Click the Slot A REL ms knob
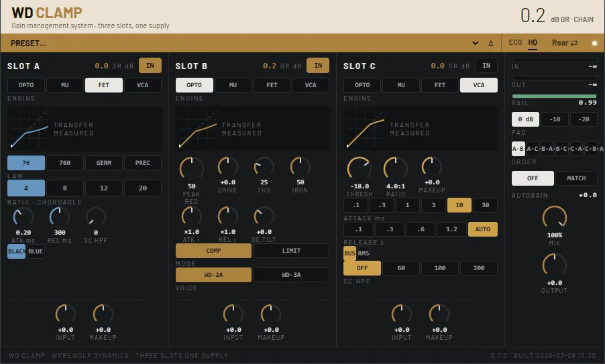 (60, 217)
